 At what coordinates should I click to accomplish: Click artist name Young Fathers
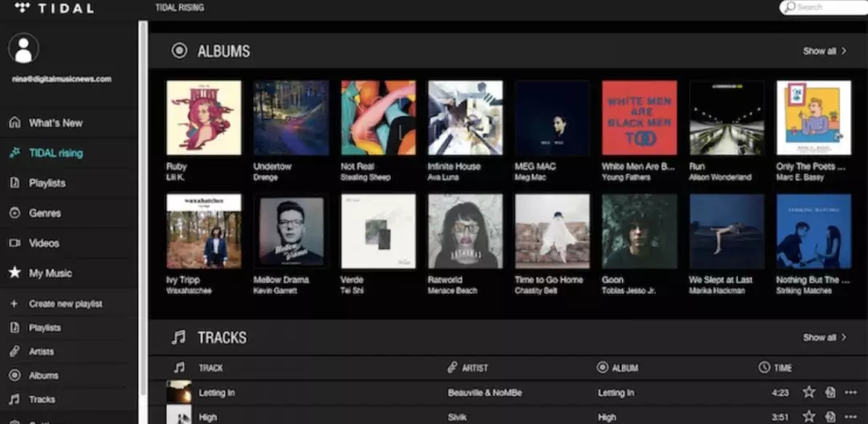pyautogui.click(x=625, y=177)
